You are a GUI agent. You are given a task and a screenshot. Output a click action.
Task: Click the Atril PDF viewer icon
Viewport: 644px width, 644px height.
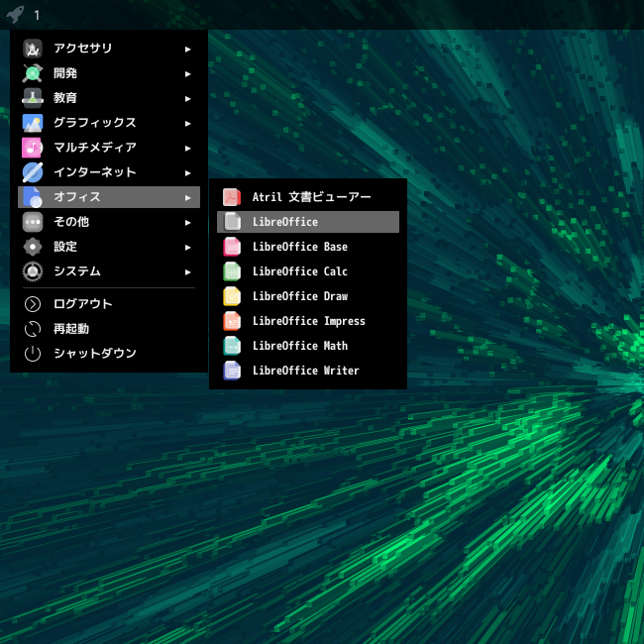click(232, 197)
